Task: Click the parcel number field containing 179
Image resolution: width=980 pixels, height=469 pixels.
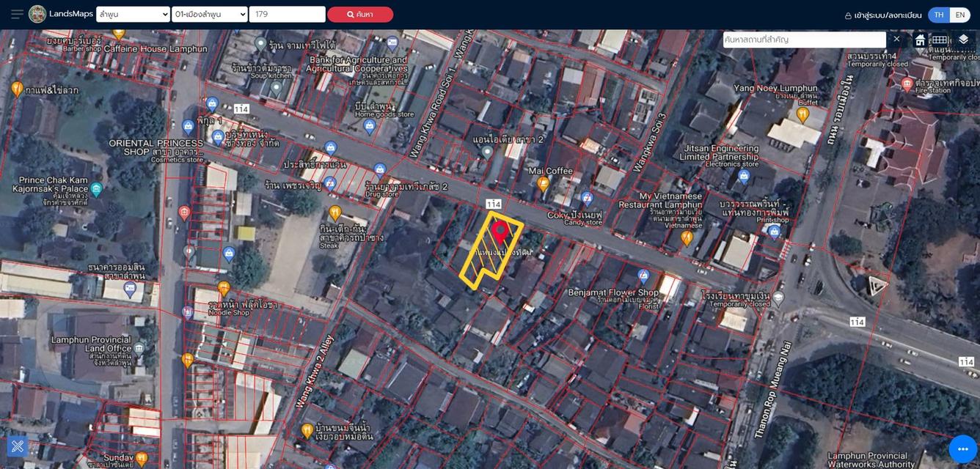Action: (287, 14)
